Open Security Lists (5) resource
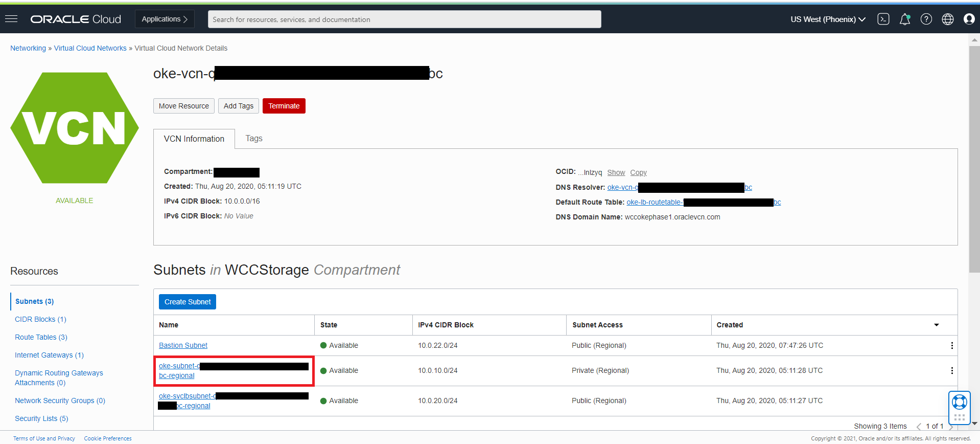 tap(41, 418)
